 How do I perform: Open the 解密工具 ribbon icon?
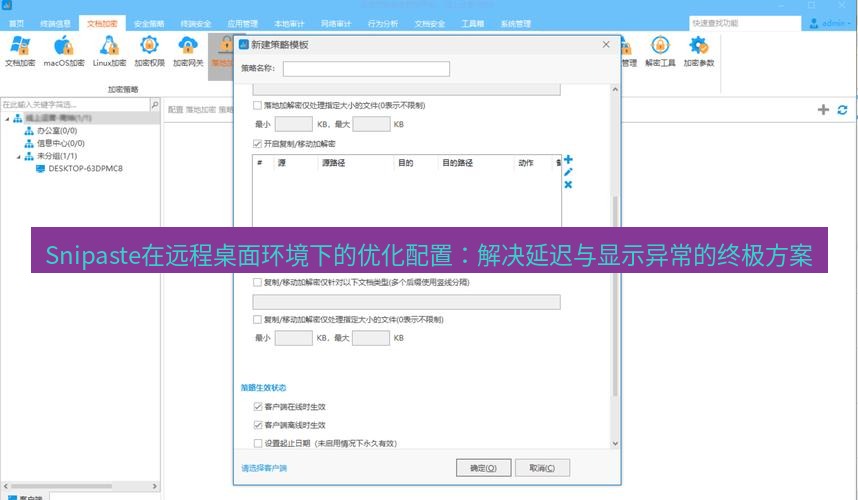pos(660,51)
